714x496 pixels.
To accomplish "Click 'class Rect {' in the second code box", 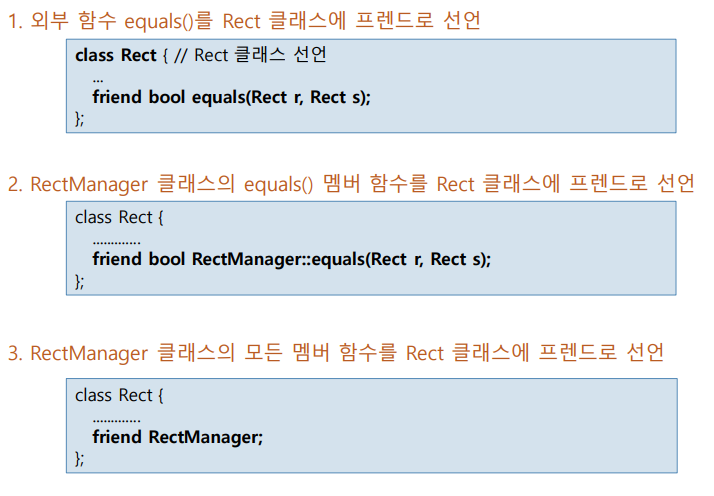I will click(x=113, y=218).
